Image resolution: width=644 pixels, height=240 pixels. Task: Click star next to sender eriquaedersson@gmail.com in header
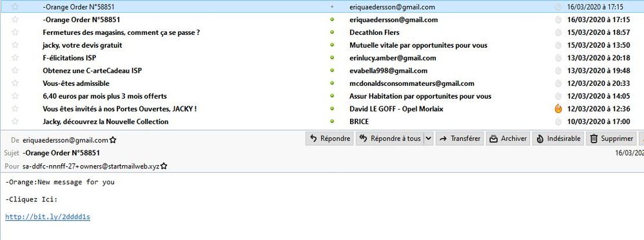(113, 140)
